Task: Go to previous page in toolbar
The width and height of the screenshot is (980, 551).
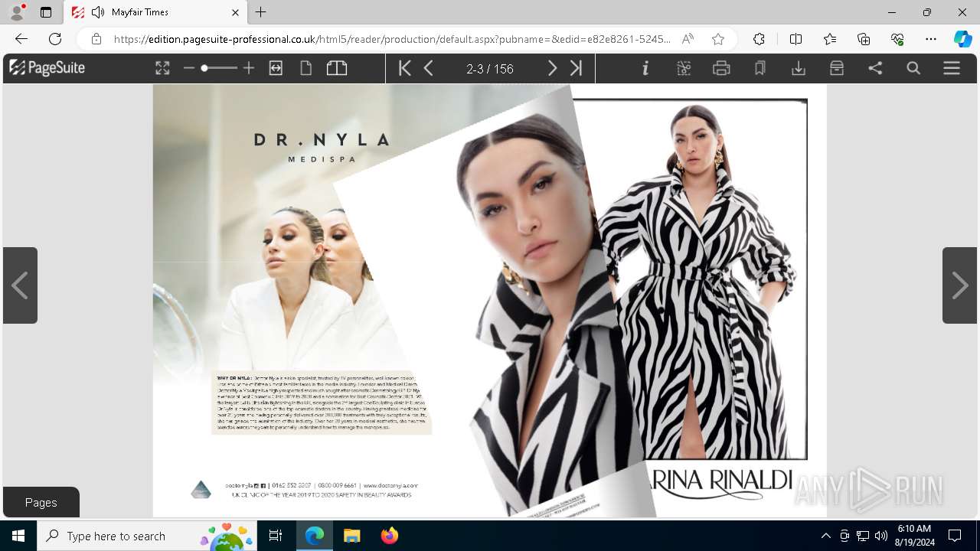Action: tap(429, 68)
